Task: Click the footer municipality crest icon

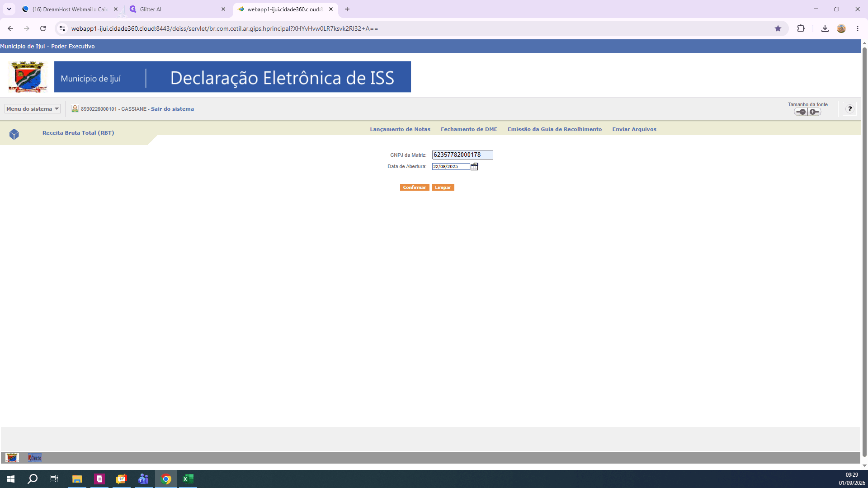Action: 12,458
